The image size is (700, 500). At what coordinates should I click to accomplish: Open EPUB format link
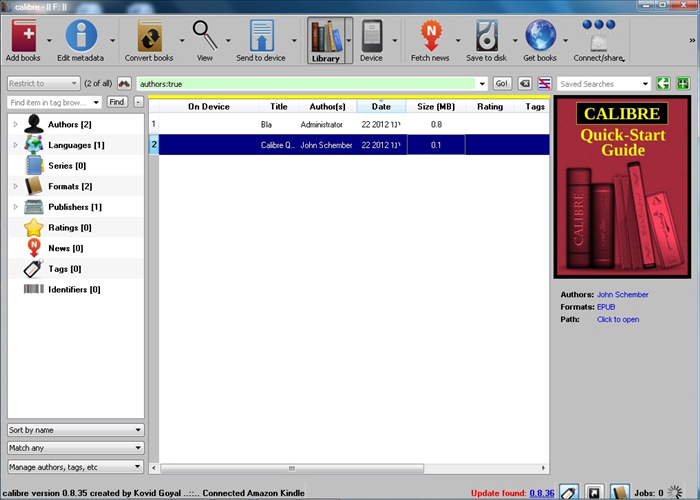click(x=606, y=307)
